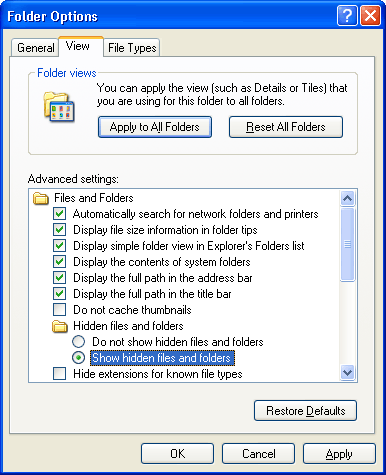Click the scrollbar up arrow
The width and height of the screenshot is (386, 475).
[x=347, y=199]
